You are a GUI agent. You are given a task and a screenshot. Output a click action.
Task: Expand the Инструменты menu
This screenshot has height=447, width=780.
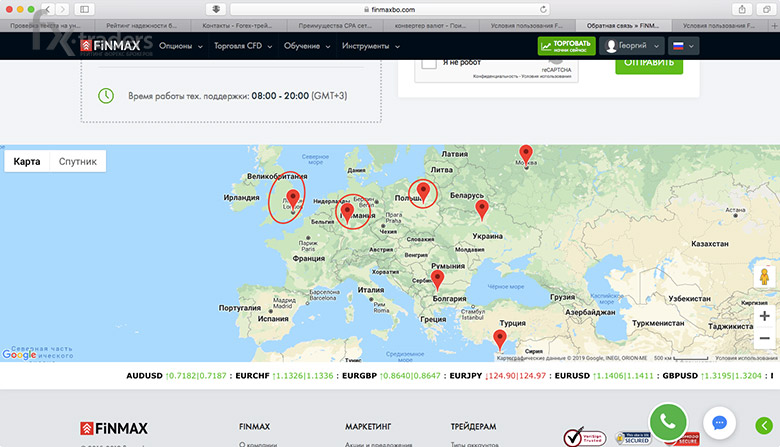(x=371, y=46)
